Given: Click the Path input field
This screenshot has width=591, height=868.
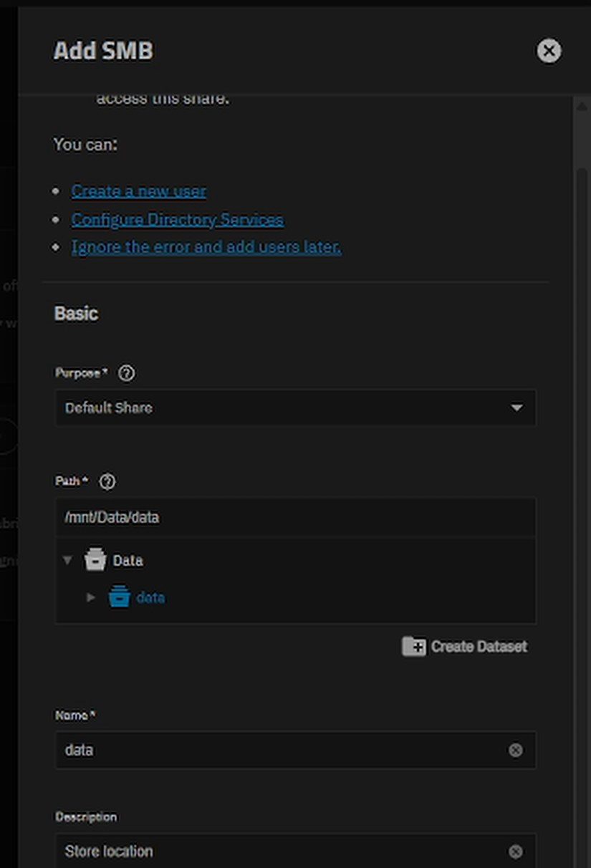Looking at the screenshot, I should click(295, 517).
